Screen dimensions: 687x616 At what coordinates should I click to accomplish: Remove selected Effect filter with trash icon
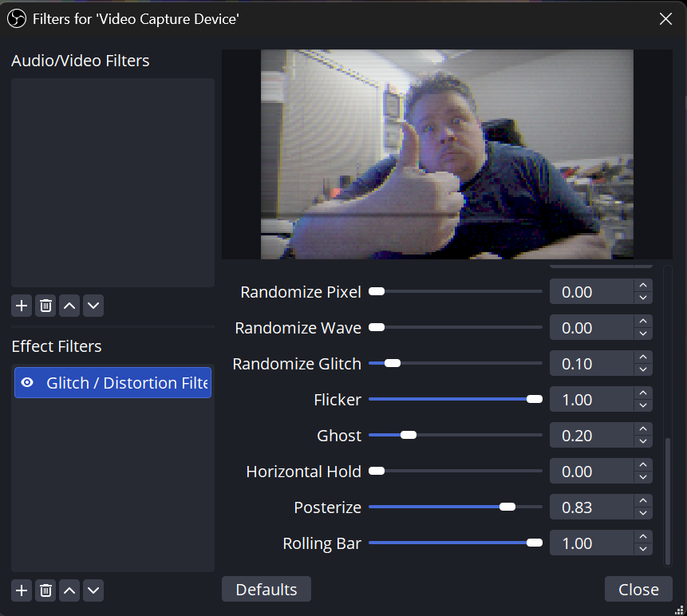(45, 590)
